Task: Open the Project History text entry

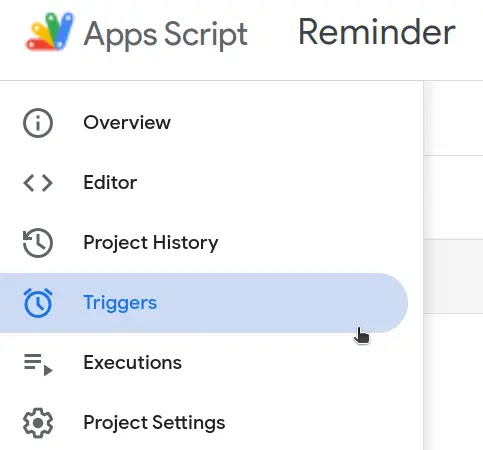Action: [x=151, y=243]
